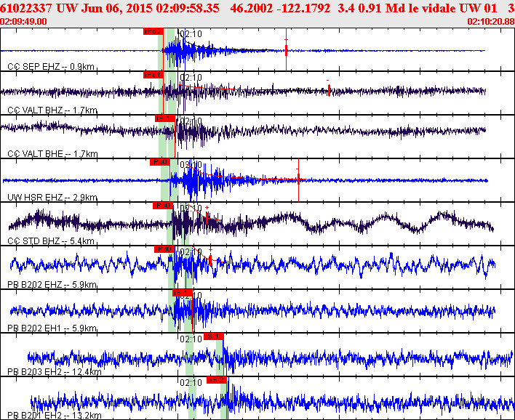Screen dimensions: 515x420
Task: Click the coda end marker on STD BHZ trace
Action: [207, 217]
